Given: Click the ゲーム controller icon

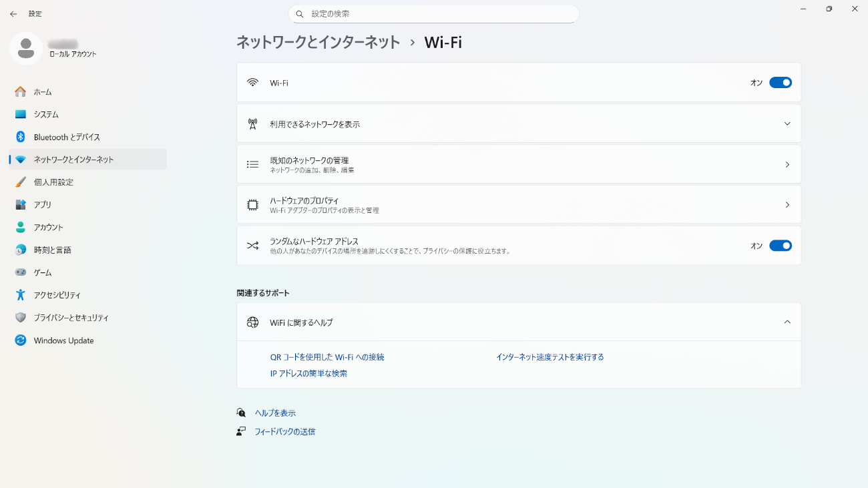Looking at the screenshot, I should [21, 272].
